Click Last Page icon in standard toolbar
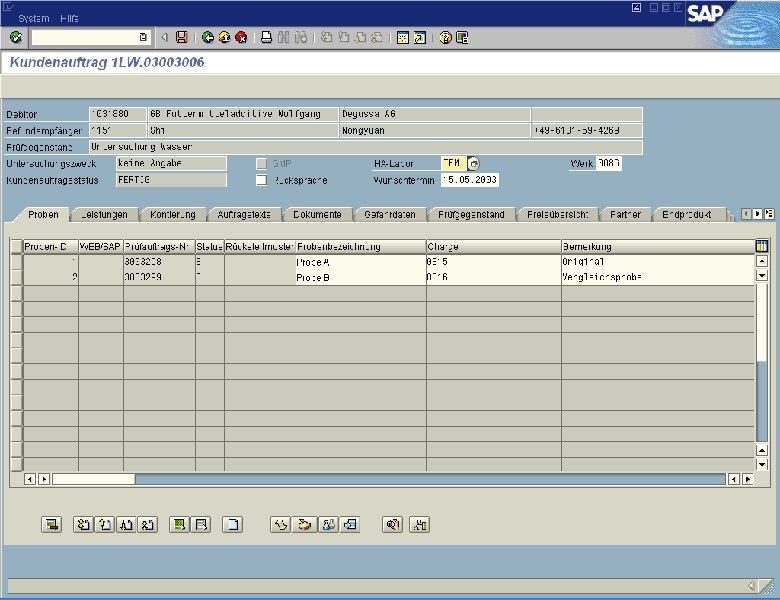The image size is (780, 600). point(377,37)
